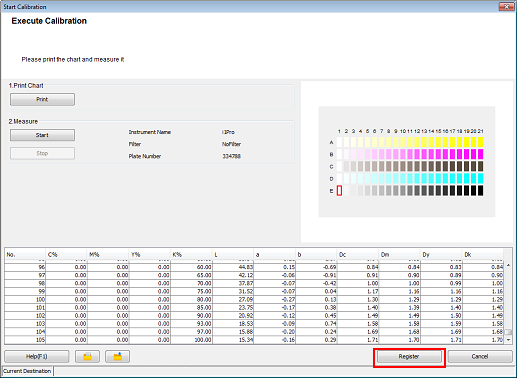Cancel the calibration dialog

pos(480,357)
